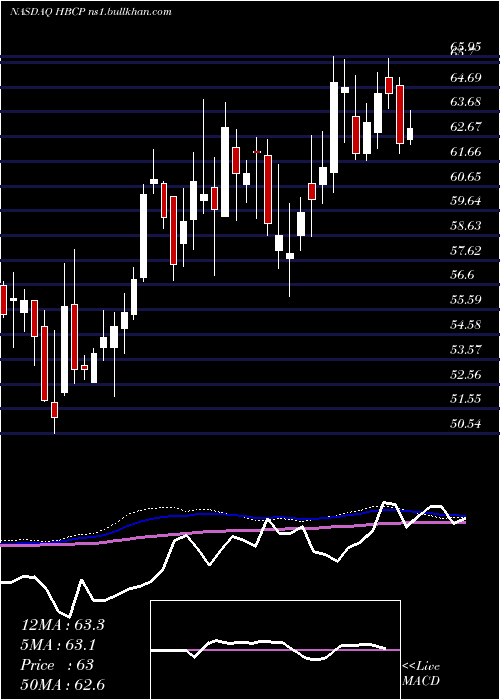Click the NASDAQ HBCP chart title text

point(91,12)
